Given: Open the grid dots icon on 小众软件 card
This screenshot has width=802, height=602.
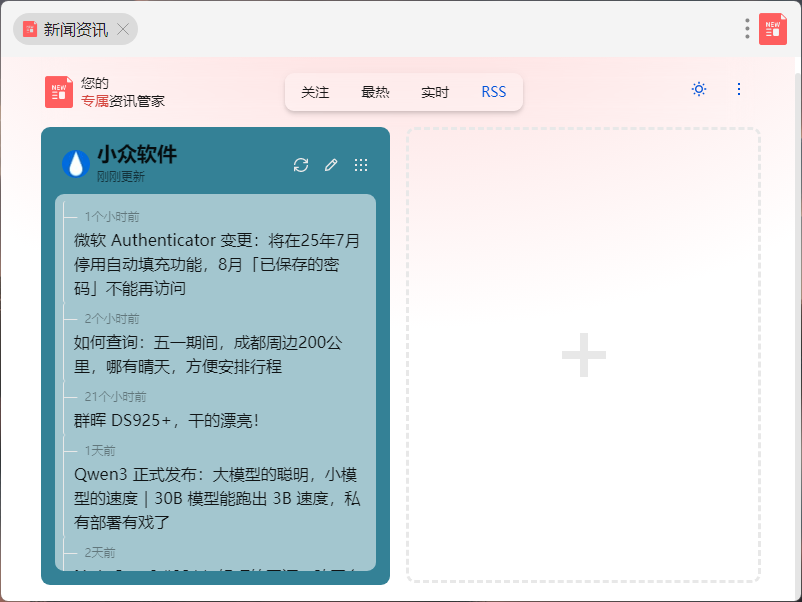Looking at the screenshot, I should pos(361,165).
